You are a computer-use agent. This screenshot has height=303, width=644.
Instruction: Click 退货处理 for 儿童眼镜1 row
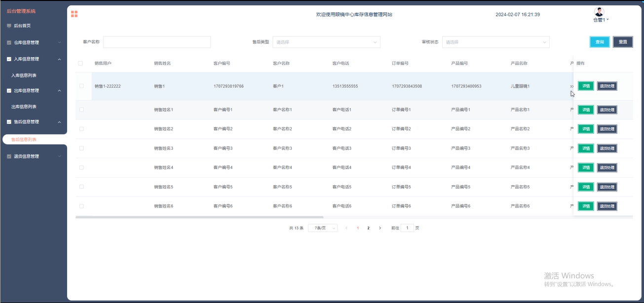(607, 86)
